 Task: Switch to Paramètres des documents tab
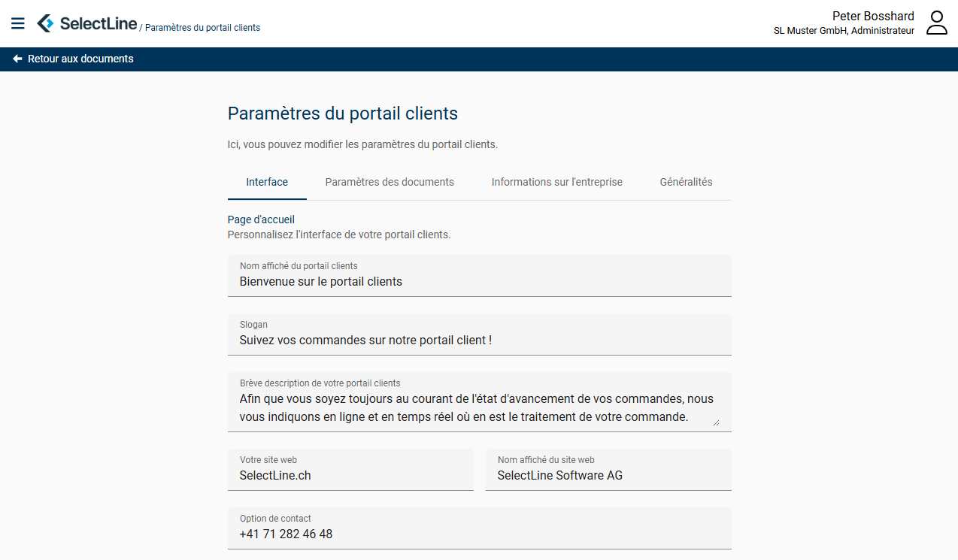[390, 182]
